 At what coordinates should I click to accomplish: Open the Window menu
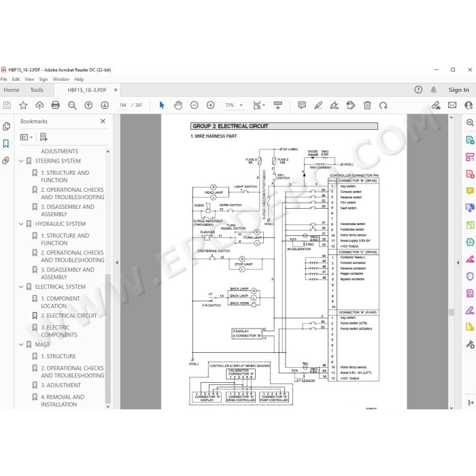[x=61, y=80]
